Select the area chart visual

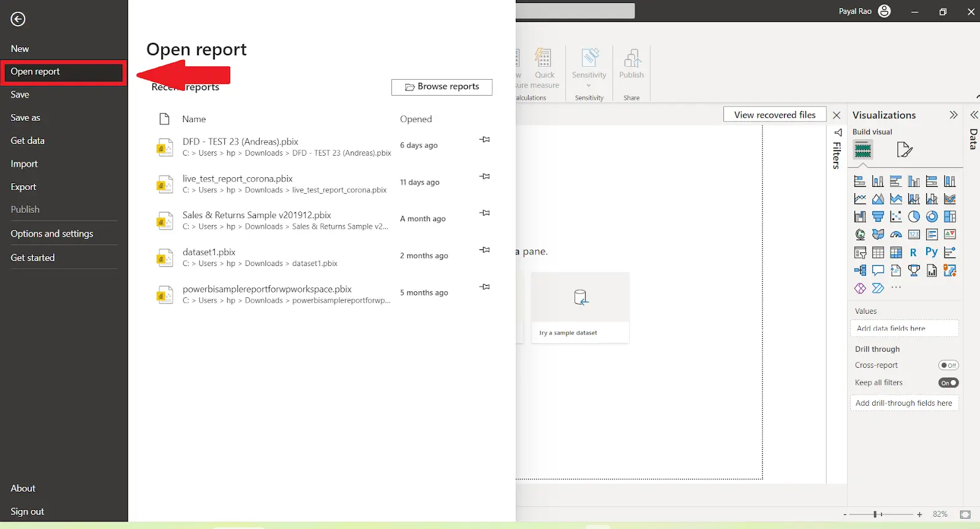878,199
